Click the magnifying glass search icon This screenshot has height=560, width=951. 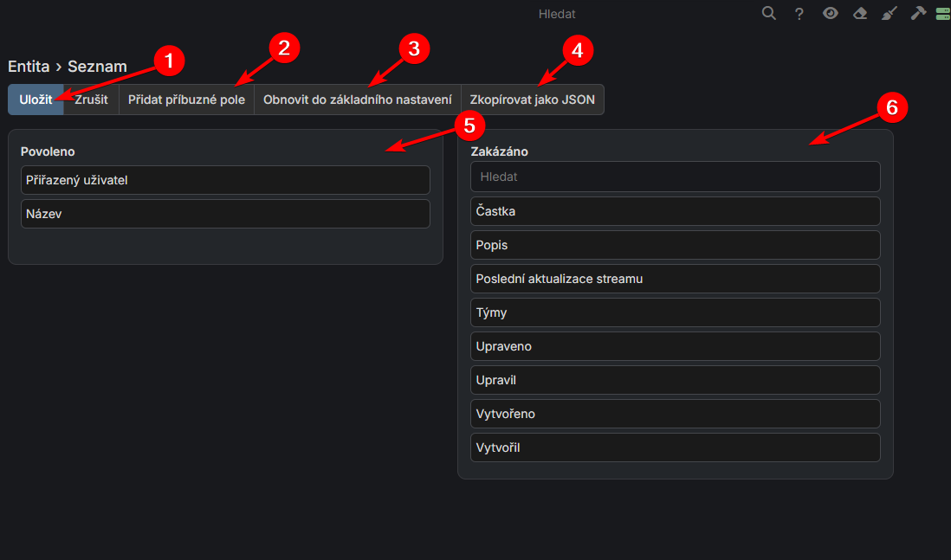[x=768, y=13]
